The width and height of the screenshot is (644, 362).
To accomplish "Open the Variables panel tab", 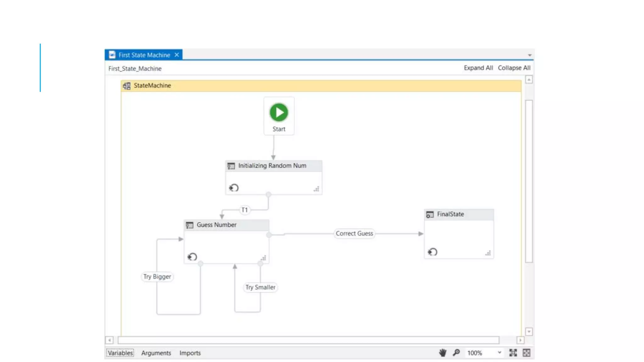I will [x=120, y=353].
